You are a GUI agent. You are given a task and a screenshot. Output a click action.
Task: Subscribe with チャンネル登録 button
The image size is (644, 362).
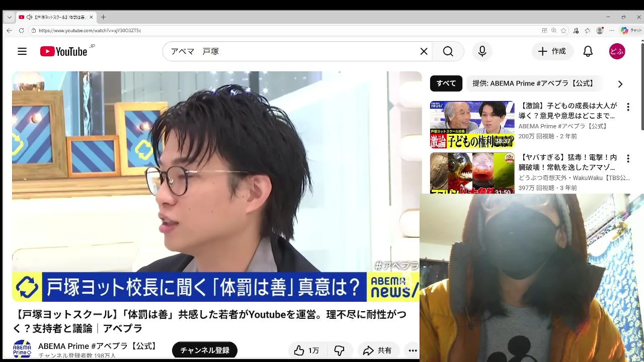coord(205,350)
